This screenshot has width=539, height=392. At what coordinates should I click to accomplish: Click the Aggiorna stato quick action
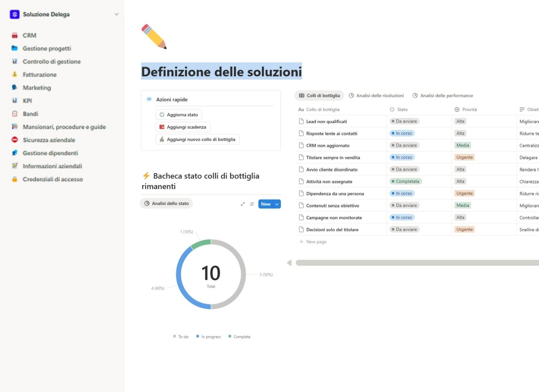tap(178, 114)
